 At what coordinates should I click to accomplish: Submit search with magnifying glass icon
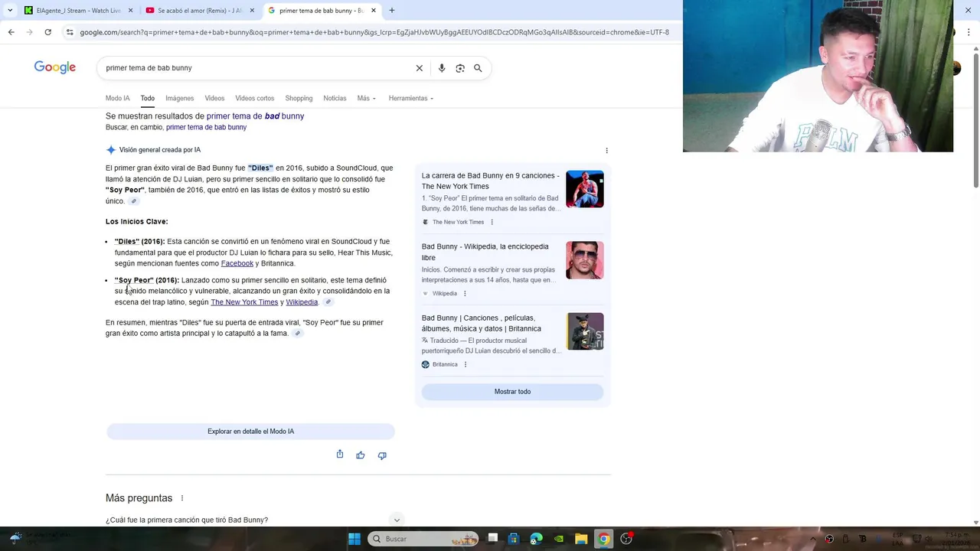478,68
